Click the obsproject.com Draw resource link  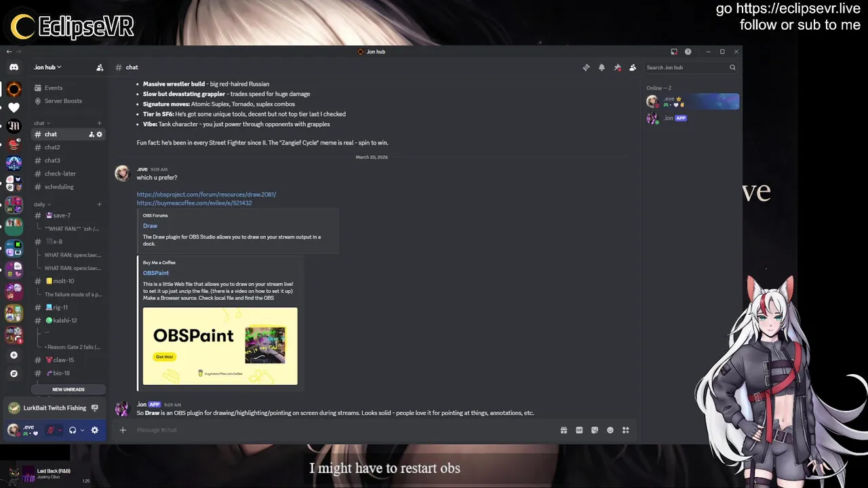pyautogui.click(x=206, y=195)
